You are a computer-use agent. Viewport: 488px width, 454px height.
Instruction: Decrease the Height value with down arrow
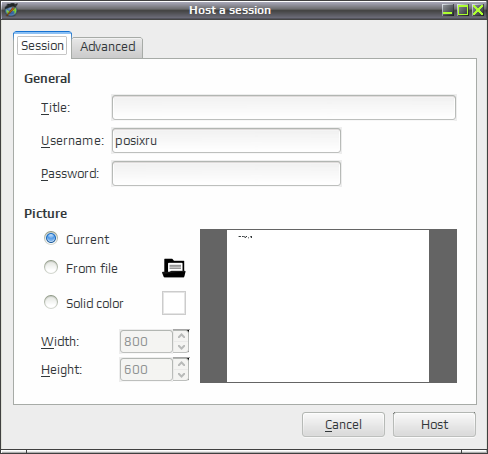tap(181, 375)
